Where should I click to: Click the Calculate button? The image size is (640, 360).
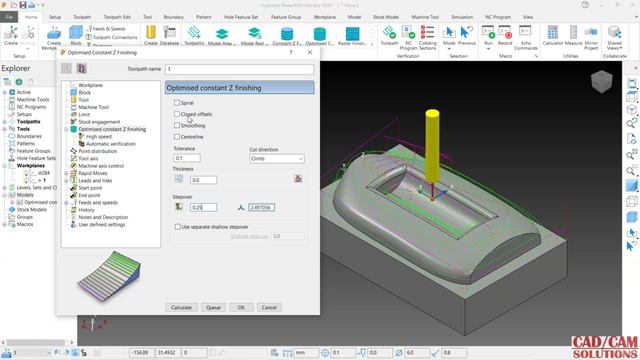click(x=181, y=307)
